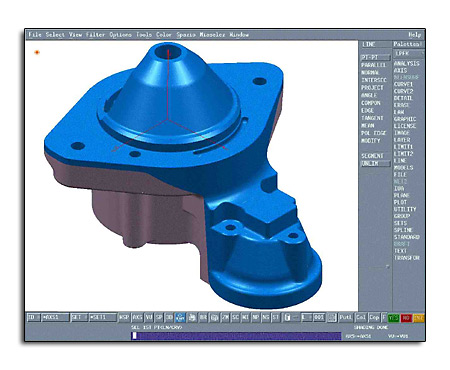Image resolution: width=450 pixels, height=370 pixels.
Task: Open the ID selector in bottom bar
Action: pos(33,317)
